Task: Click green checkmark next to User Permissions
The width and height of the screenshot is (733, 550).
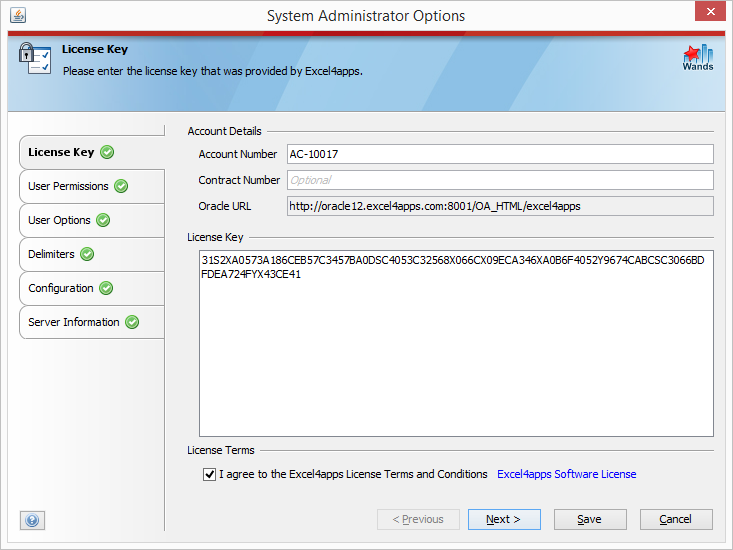Action: [x=121, y=186]
